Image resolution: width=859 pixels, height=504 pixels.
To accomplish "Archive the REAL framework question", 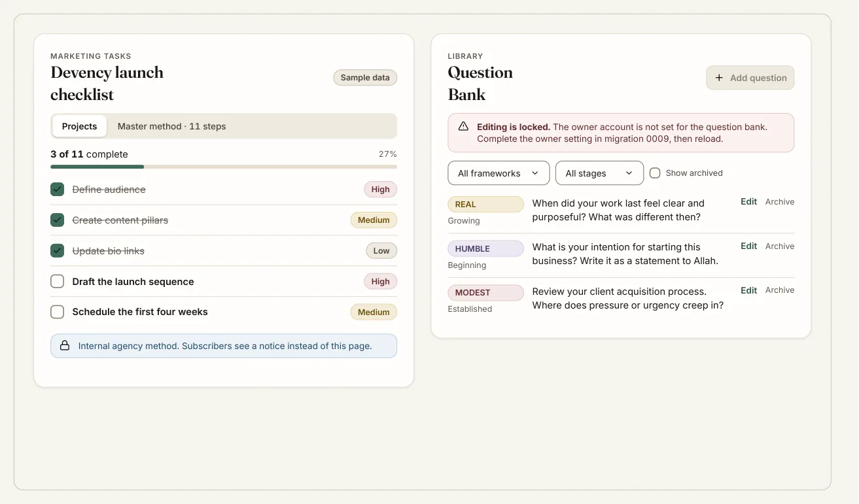I will [780, 201].
